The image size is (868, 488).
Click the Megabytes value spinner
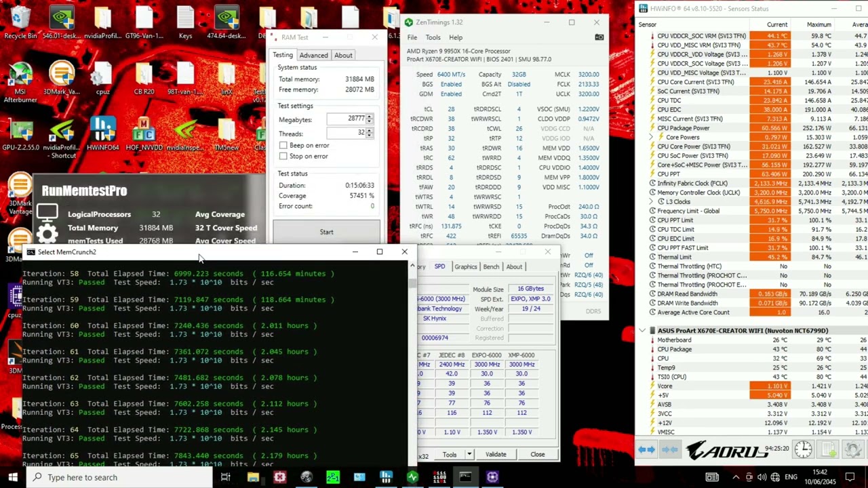(370, 119)
